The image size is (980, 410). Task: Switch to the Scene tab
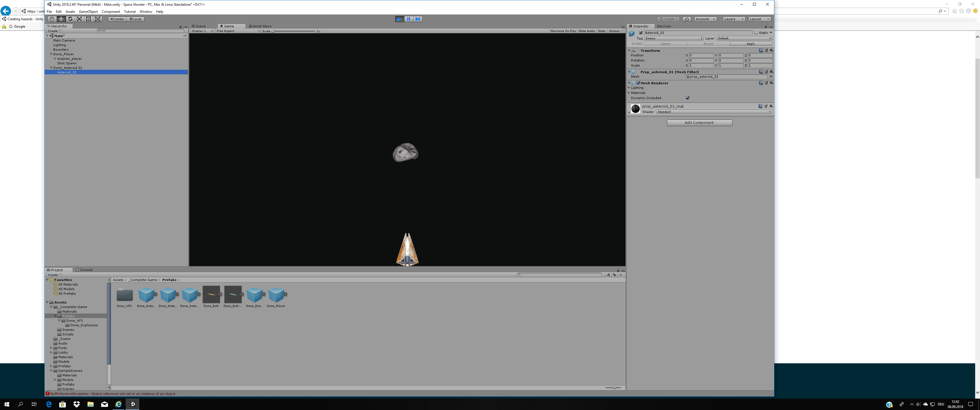pyautogui.click(x=200, y=26)
